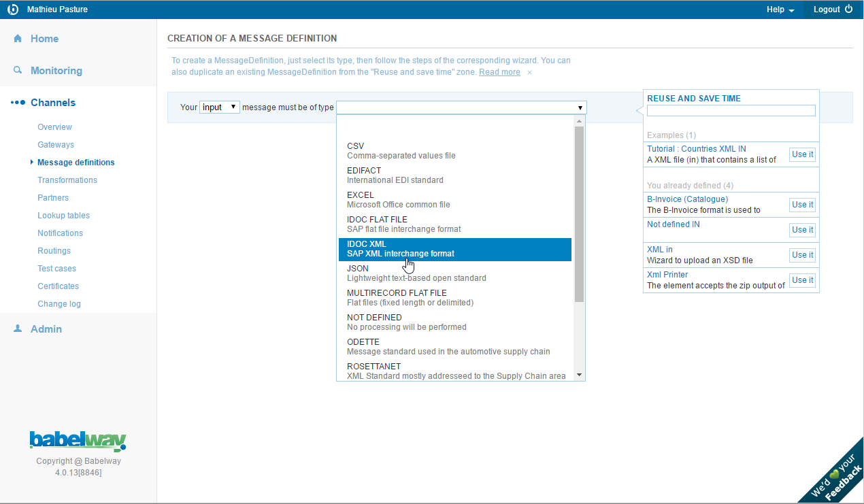Screen dimensions: 864x504
Task: Click the Home house icon
Action: coord(18,39)
